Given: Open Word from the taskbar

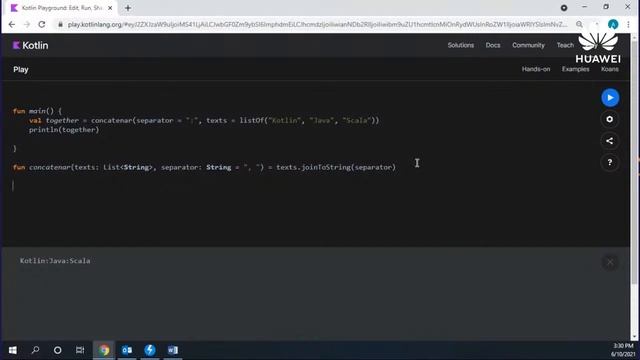Looking at the screenshot, I should coord(173,350).
